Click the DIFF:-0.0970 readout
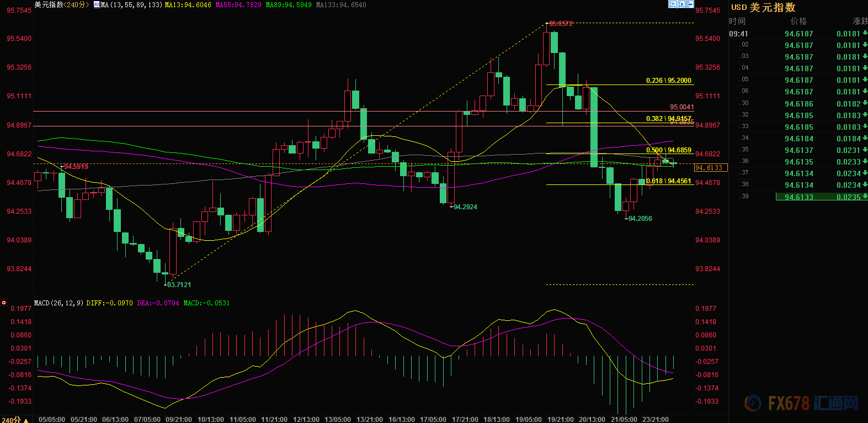This screenshot has height=423, width=868. tap(109, 303)
